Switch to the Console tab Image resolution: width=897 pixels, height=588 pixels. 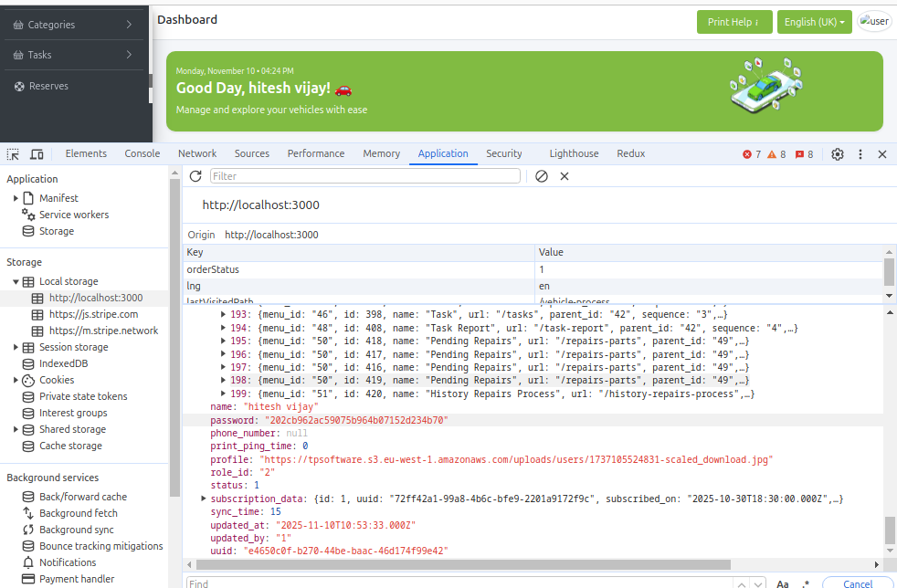tap(142, 154)
